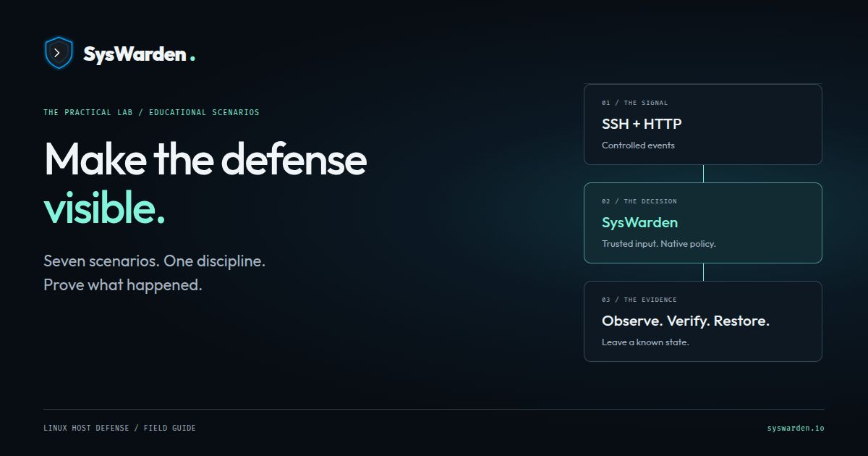Click the 'Prove what happened.' line
The height and width of the screenshot is (456, 868).
pos(123,285)
